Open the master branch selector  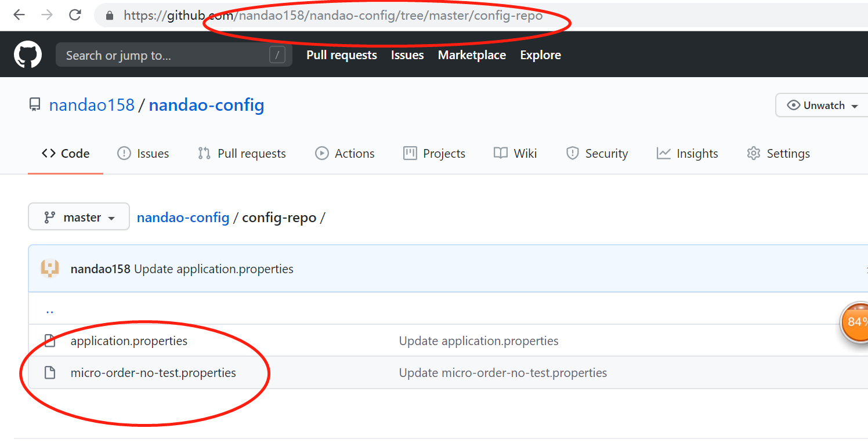pos(79,217)
